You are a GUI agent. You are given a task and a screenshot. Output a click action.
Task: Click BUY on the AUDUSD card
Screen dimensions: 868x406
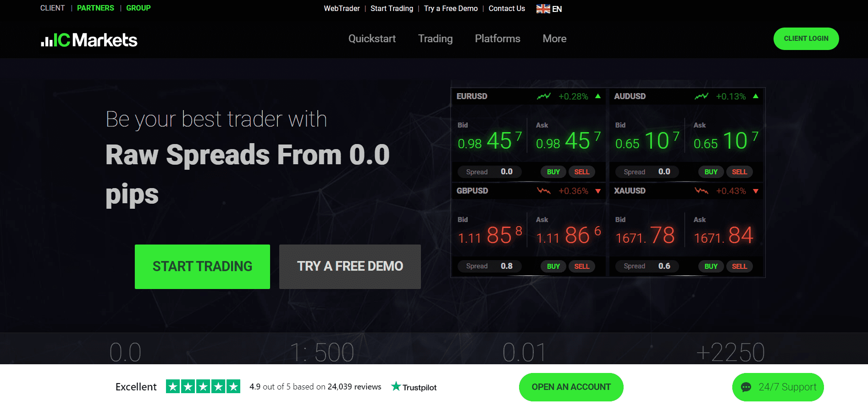click(x=711, y=172)
